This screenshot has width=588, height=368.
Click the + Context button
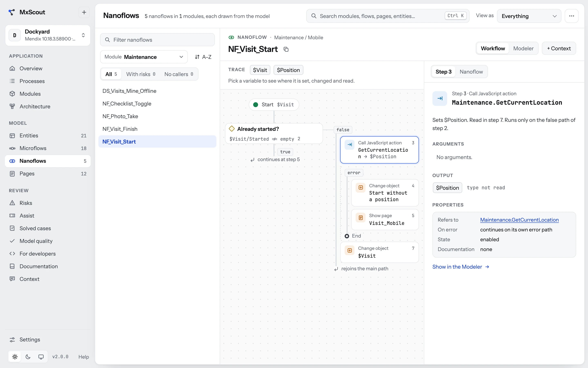[559, 48]
